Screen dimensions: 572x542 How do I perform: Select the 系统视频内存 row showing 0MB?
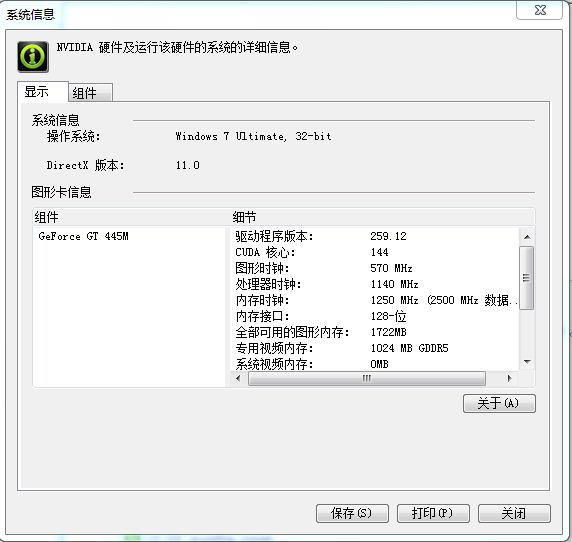click(375, 364)
